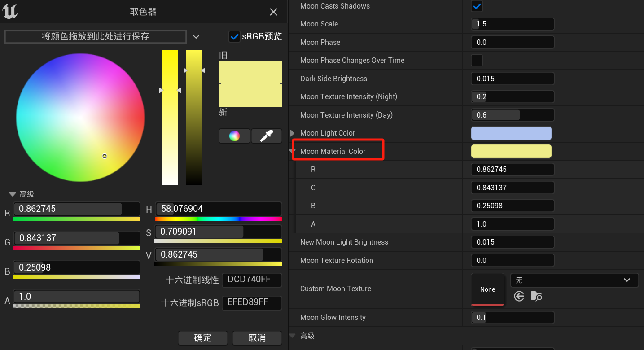Click the V value slider

point(219,254)
